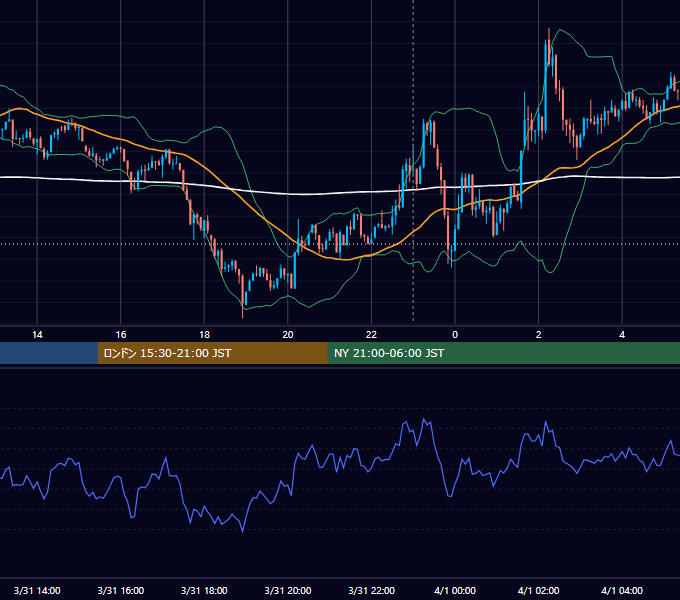Click the 4/1 04:00 date label
This screenshot has width=680, height=600.
pyautogui.click(x=622, y=590)
